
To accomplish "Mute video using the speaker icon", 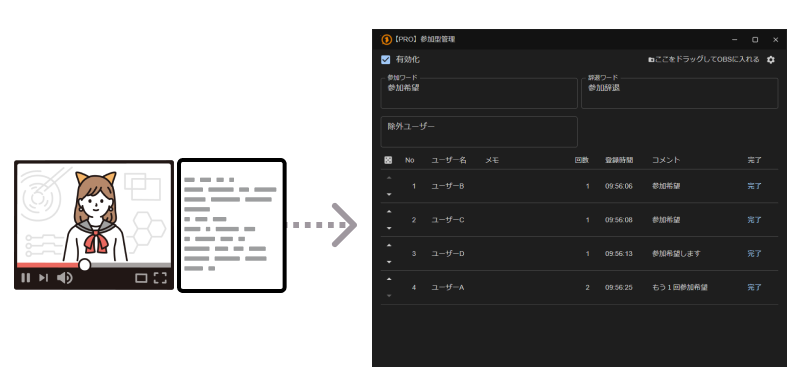I will [x=64, y=278].
